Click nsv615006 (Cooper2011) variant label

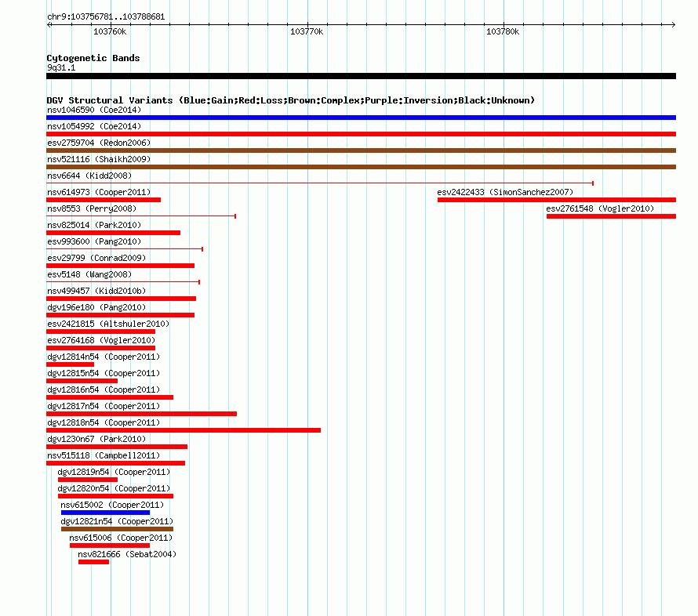[x=121, y=538]
